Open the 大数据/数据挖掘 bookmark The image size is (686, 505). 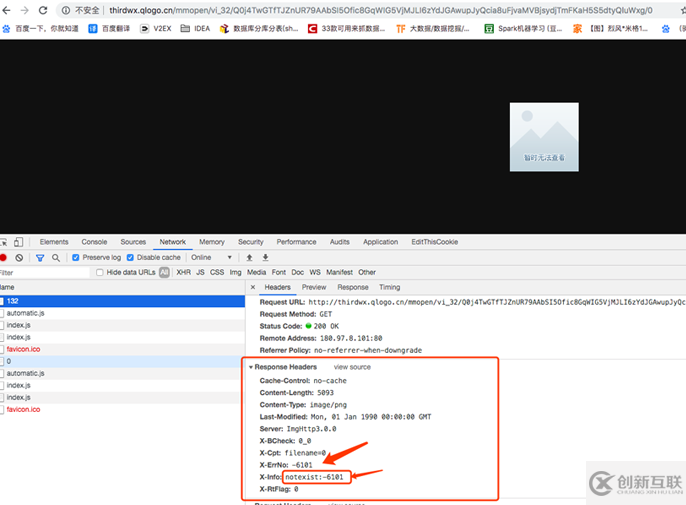pyautogui.click(x=433, y=28)
